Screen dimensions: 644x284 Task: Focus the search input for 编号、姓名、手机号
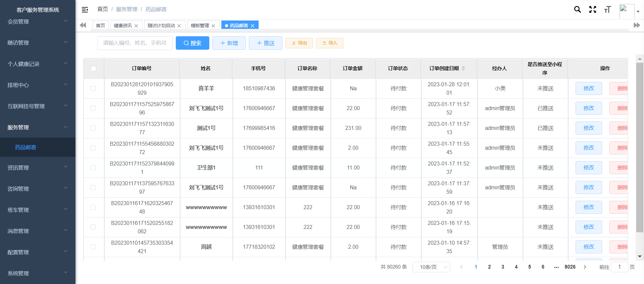(135, 43)
